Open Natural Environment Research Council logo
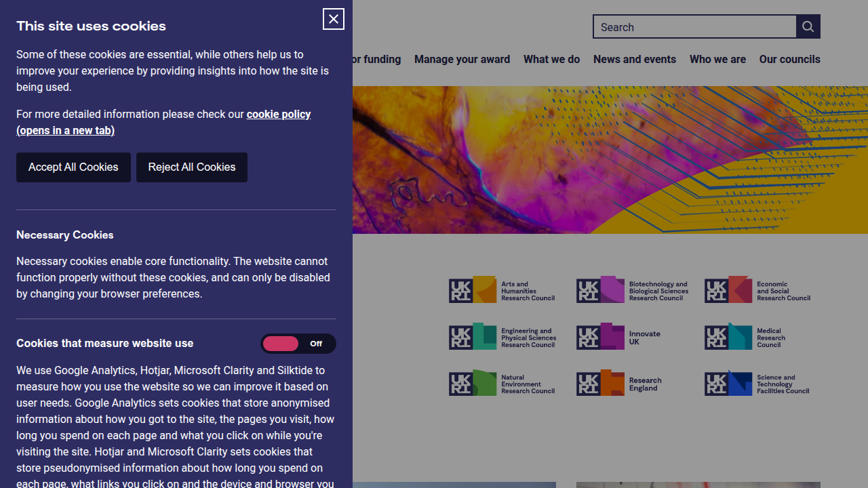 point(502,383)
